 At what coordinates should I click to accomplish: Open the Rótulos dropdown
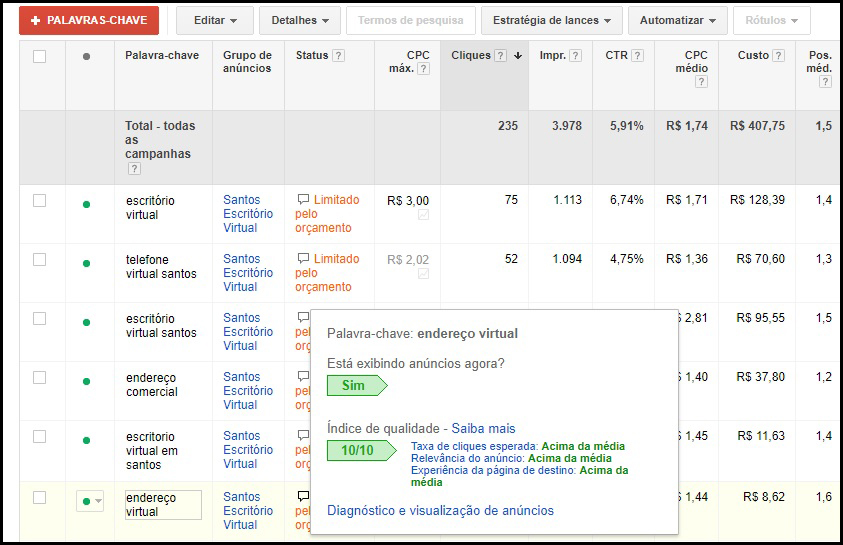pos(771,20)
